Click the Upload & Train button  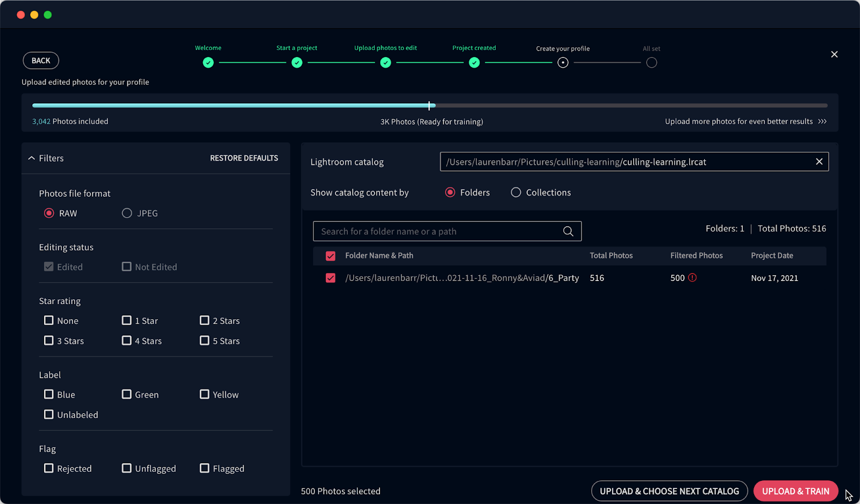(795, 491)
